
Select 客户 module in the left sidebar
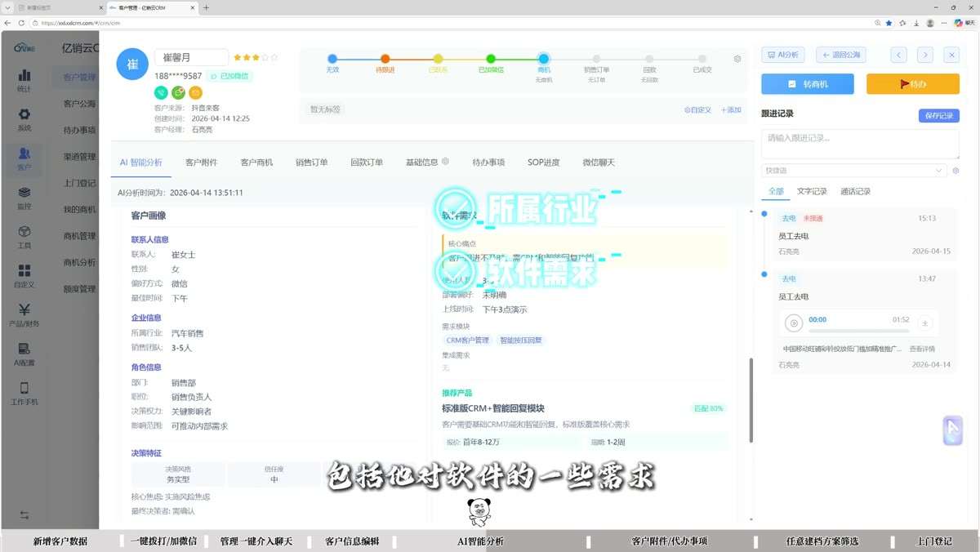click(24, 158)
